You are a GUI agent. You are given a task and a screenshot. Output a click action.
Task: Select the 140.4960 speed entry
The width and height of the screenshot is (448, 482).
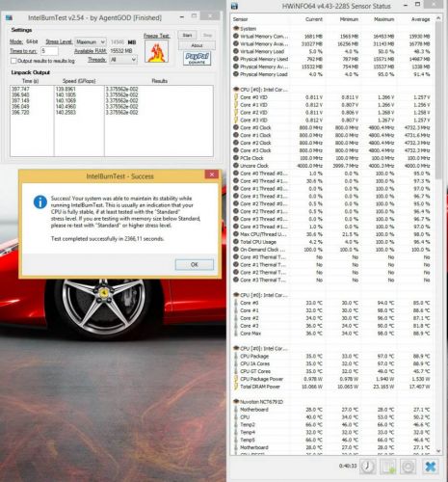[66, 106]
